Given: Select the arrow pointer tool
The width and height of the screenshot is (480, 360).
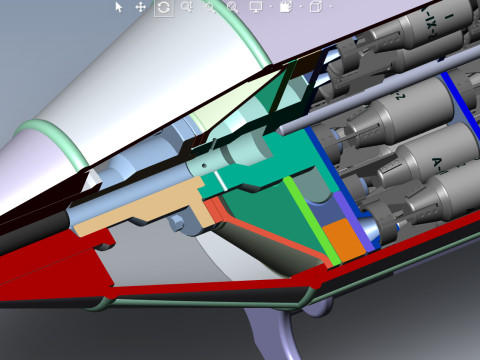Looking at the screenshot, I should (119, 7).
